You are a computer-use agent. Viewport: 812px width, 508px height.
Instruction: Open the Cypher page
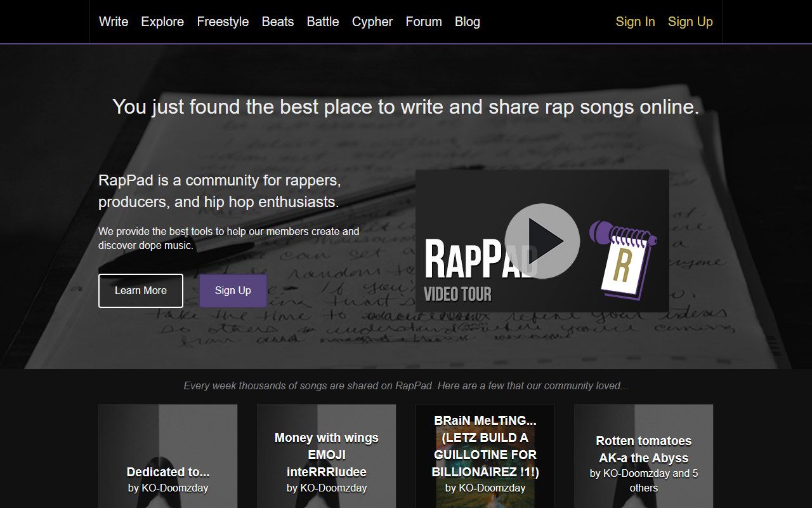pyautogui.click(x=372, y=22)
